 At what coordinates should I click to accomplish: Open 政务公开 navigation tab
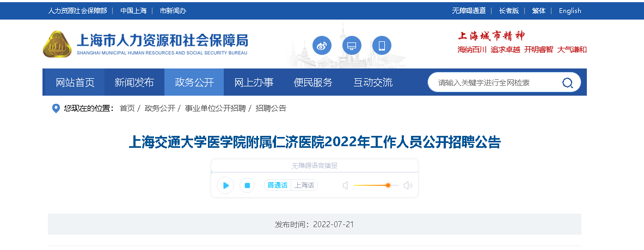(194, 83)
